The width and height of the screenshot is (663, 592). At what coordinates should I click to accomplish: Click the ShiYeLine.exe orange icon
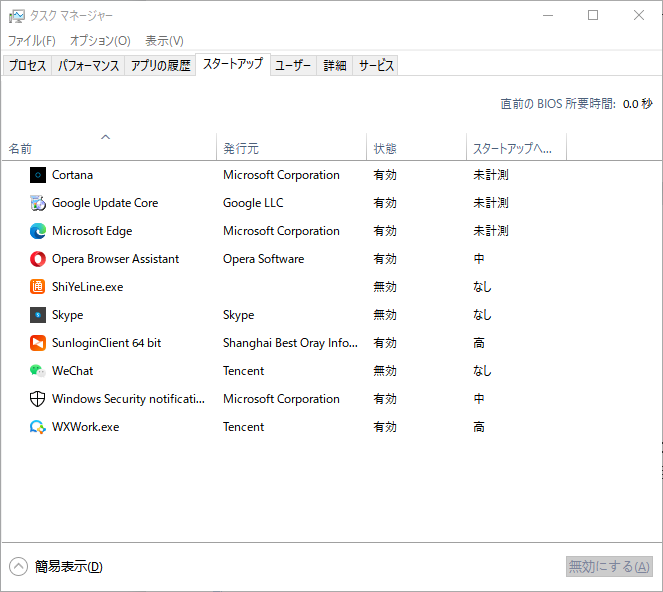coord(38,287)
